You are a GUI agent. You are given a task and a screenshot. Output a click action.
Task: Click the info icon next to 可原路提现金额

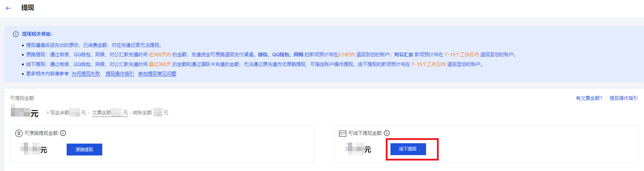[x=63, y=133]
